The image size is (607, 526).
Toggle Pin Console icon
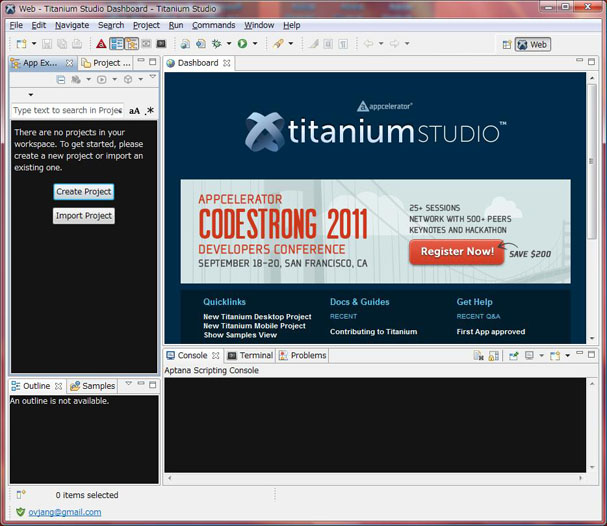coord(514,356)
